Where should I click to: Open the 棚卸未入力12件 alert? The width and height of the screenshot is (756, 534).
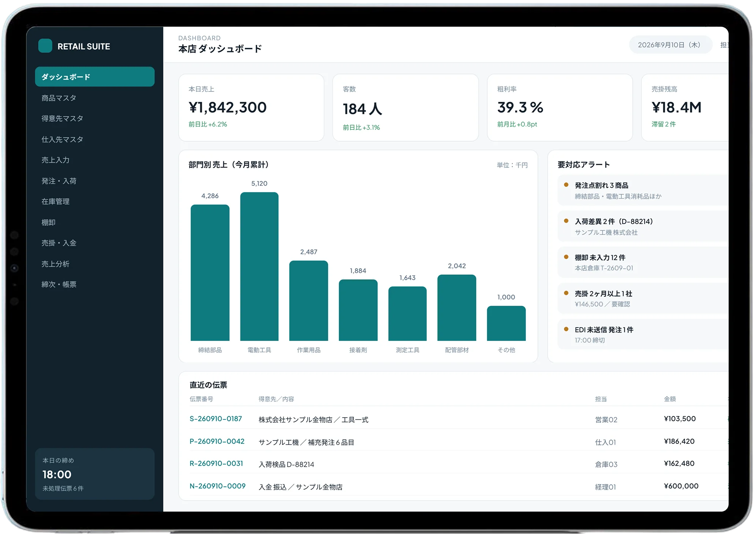[x=643, y=262]
